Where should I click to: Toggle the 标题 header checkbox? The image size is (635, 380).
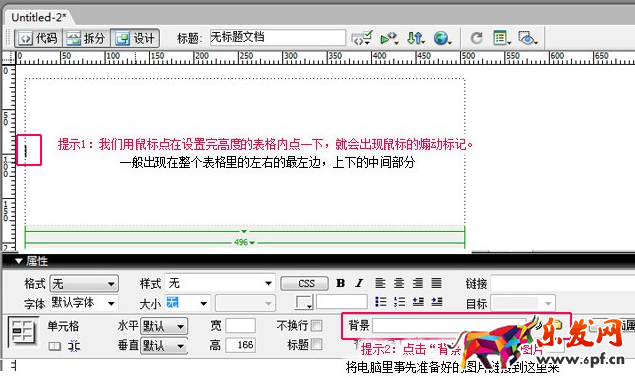pos(317,344)
